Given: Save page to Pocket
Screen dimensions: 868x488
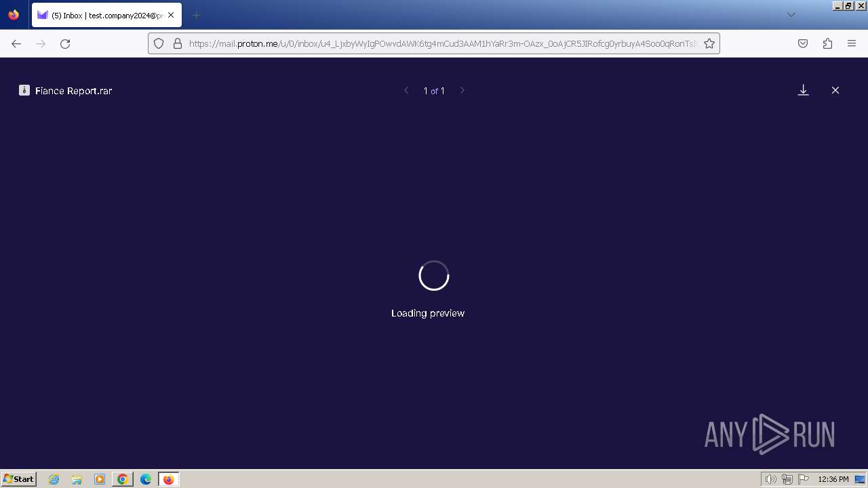Looking at the screenshot, I should 803,43.
